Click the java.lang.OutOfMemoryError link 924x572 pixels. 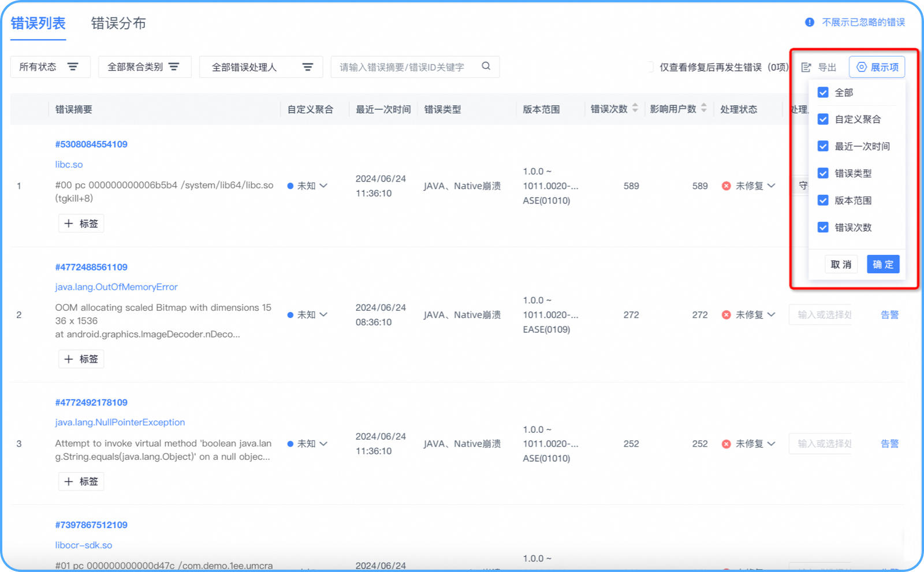click(x=116, y=287)
